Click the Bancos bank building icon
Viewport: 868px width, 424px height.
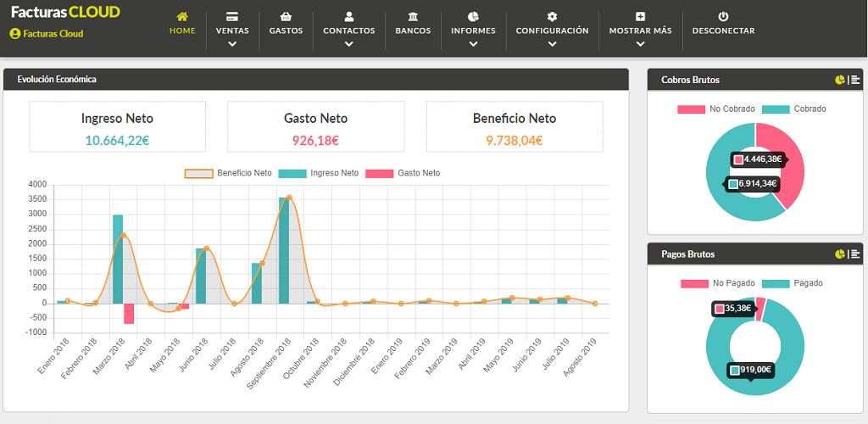(413, 17)
